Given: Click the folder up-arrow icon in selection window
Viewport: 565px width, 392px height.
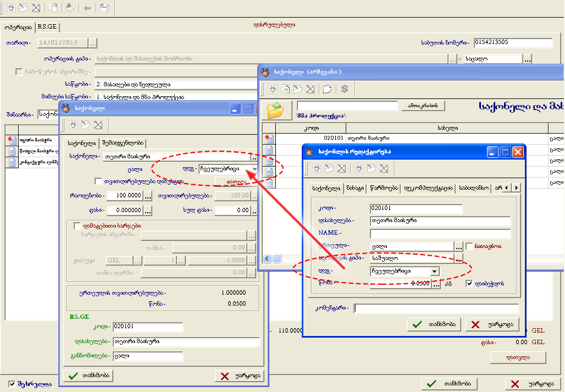Looking at the screenshot, I should 276,111.
